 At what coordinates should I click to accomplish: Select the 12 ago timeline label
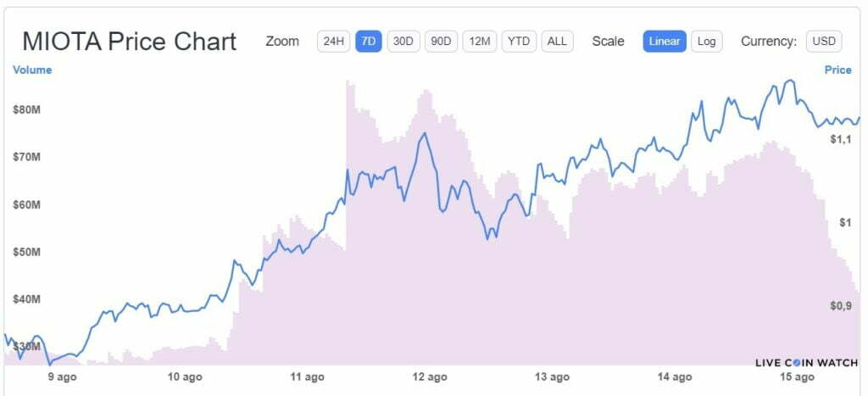pyautogui.click(x=430, y=377)
